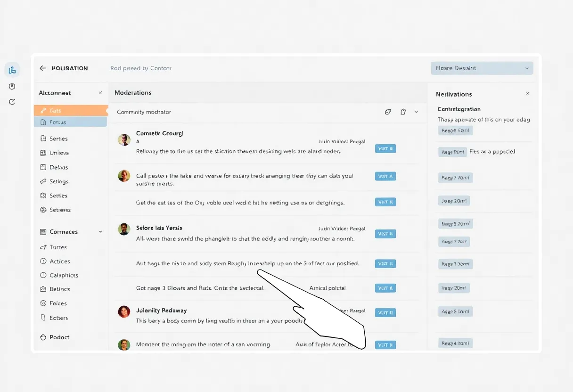Click the Aag 7 7arr notification tag
This screenshot has width=573, height=392.
454,242
